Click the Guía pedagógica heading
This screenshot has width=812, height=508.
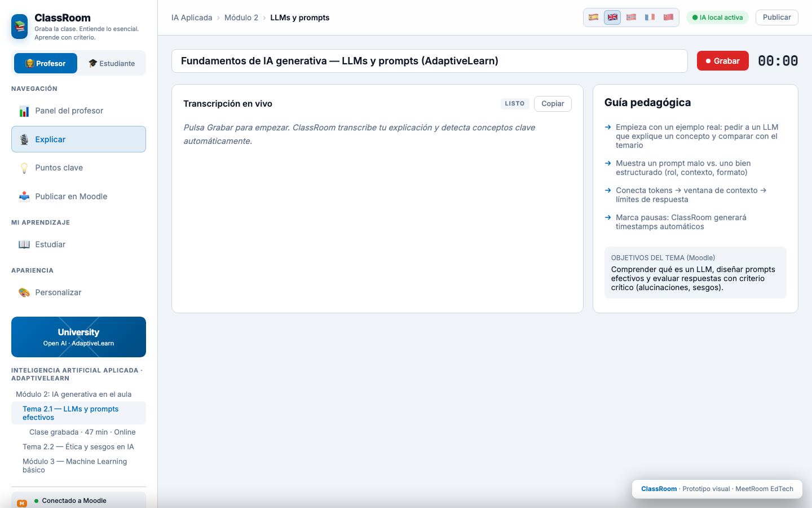click(x=647, y=102)
